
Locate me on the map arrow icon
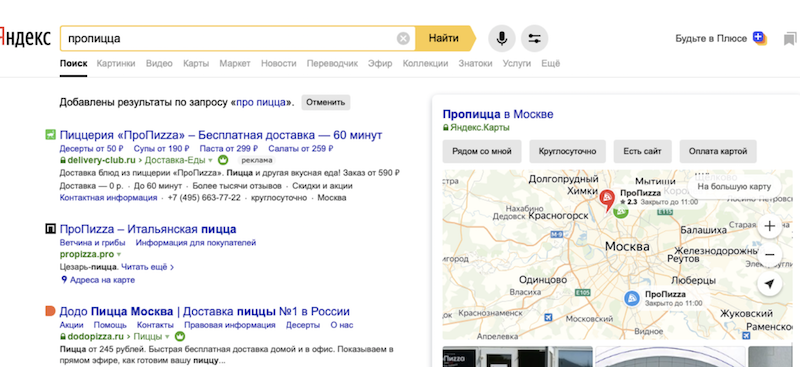[769, 284]
